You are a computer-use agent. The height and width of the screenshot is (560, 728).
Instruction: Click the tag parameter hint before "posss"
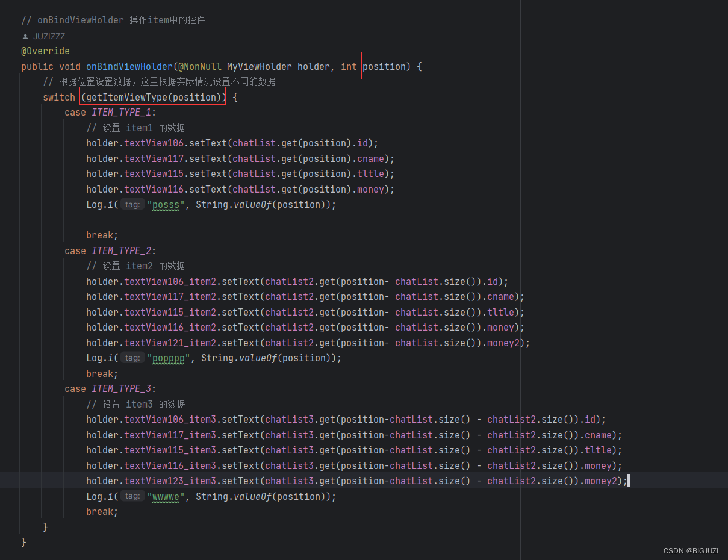click(132, 204)
